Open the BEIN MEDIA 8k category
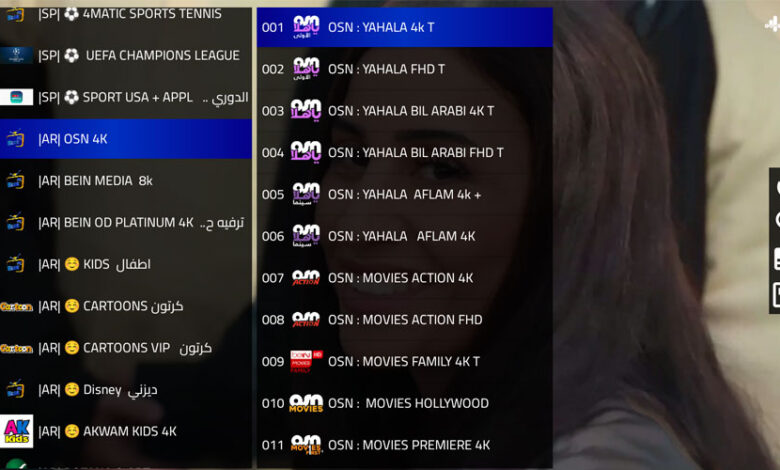The width and height of the screenshot is (780, 470). (126, 181)
